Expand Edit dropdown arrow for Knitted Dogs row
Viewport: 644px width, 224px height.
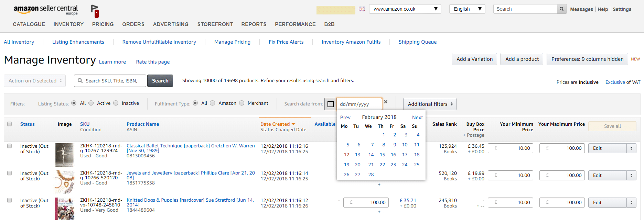pyautogui.click(x=631, y=203)
